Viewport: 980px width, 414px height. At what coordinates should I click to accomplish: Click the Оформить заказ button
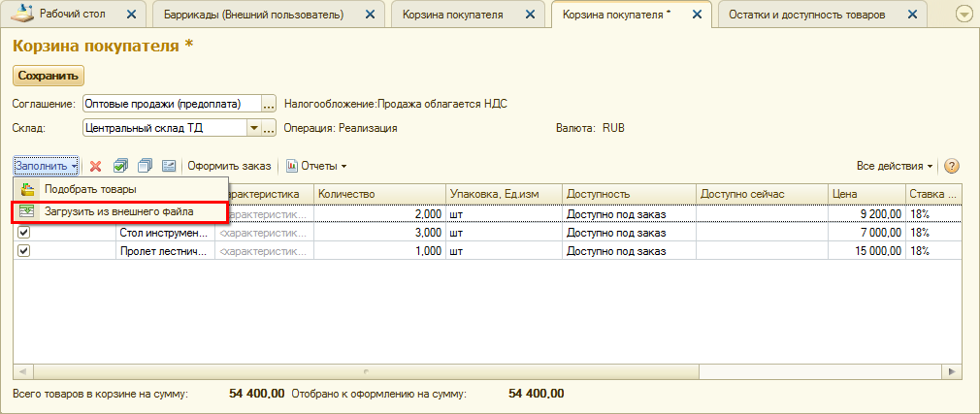click(x=230, y=166)
